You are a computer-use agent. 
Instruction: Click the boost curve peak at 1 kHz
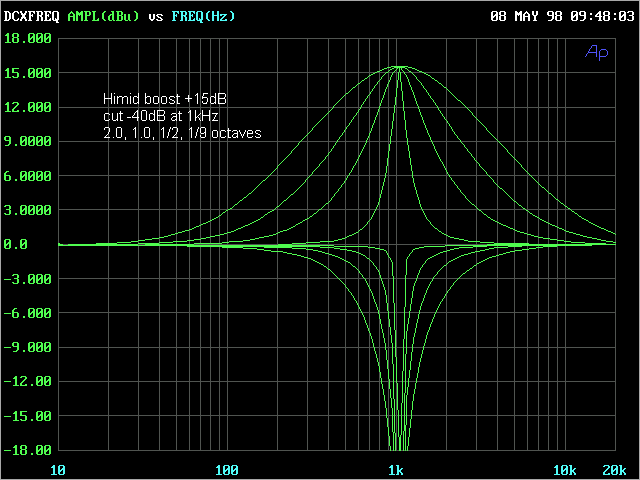point(399,67)
